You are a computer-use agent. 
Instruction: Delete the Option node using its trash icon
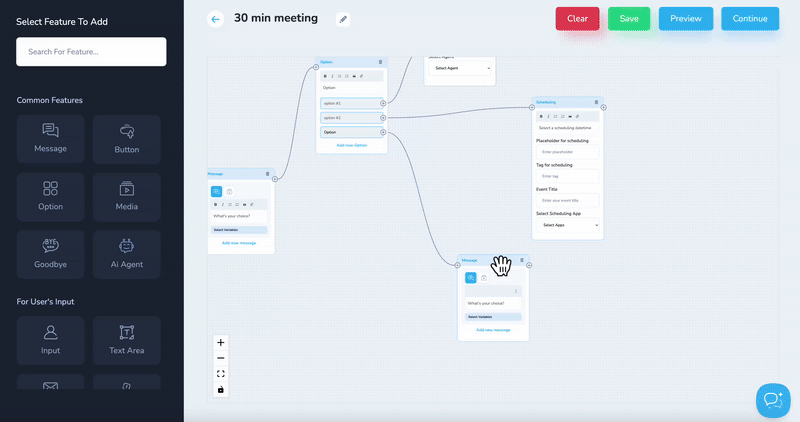(x=380, y=62)
